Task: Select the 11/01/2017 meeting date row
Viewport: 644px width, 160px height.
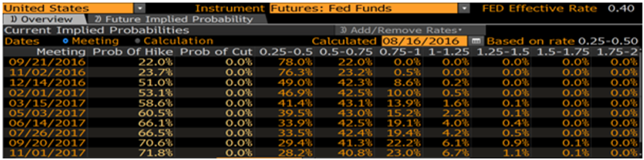Action: [47, 153]
